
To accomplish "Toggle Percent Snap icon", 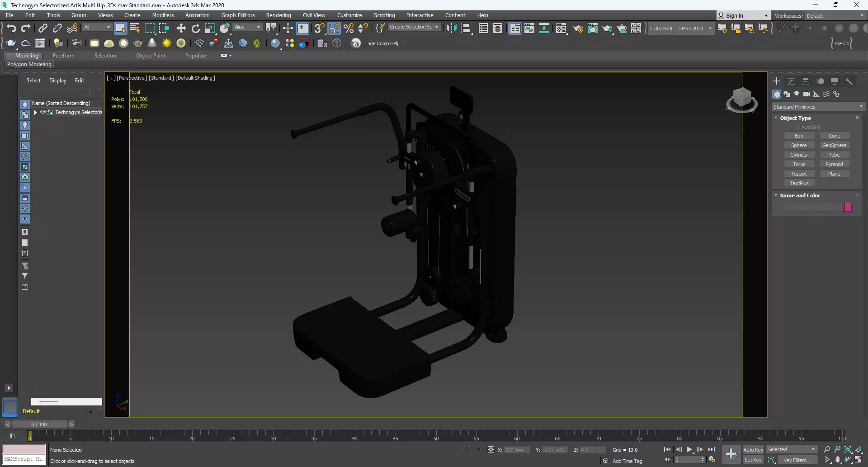I will [x=349, y=28].
